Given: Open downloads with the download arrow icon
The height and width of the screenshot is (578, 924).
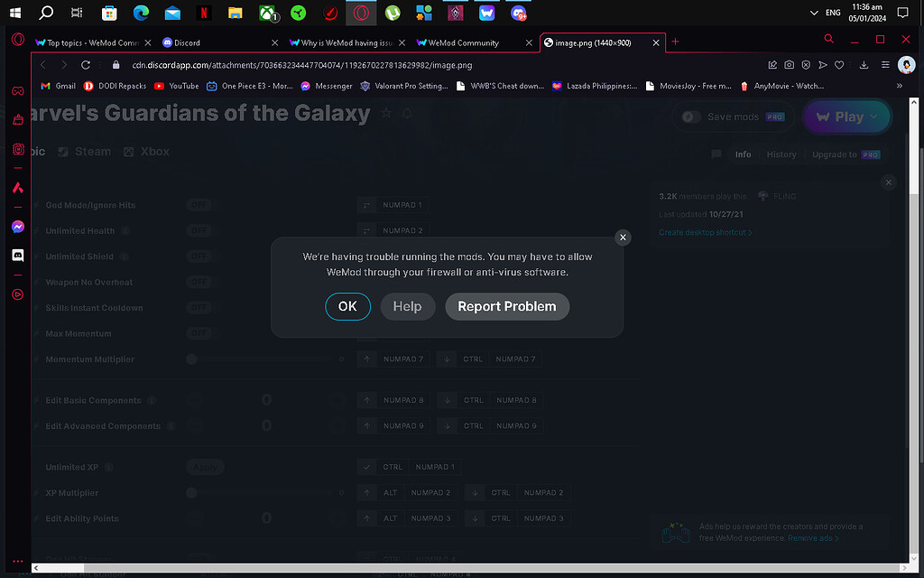Looking at the screenshot, I should click(x=864, y=65).
